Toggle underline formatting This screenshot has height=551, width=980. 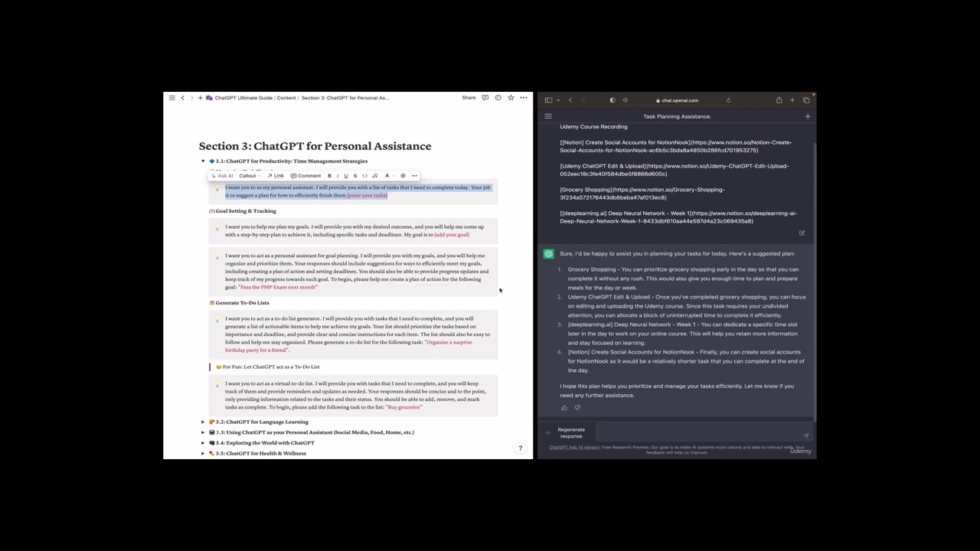(346, 176)
